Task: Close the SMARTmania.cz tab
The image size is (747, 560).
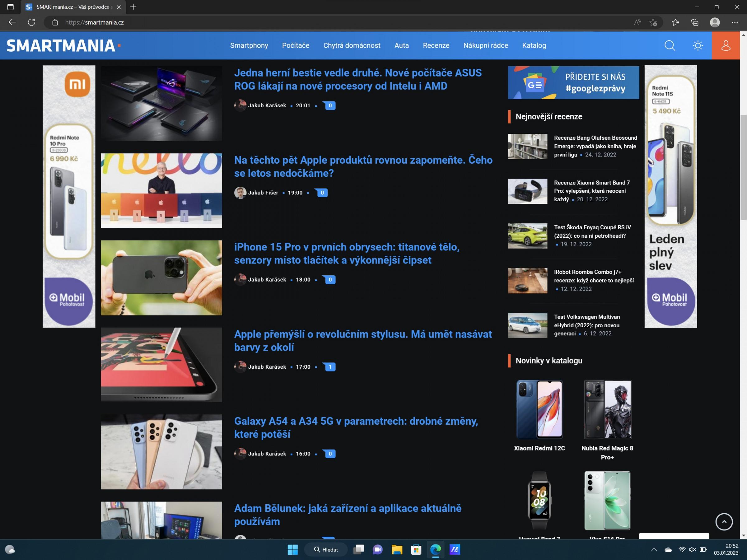Action: point(119,7)
